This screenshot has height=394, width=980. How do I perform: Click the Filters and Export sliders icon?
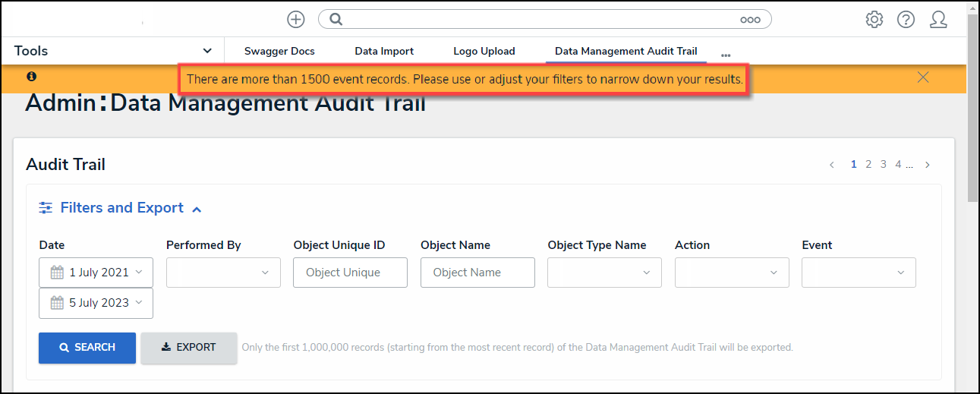tap(46, 208)
